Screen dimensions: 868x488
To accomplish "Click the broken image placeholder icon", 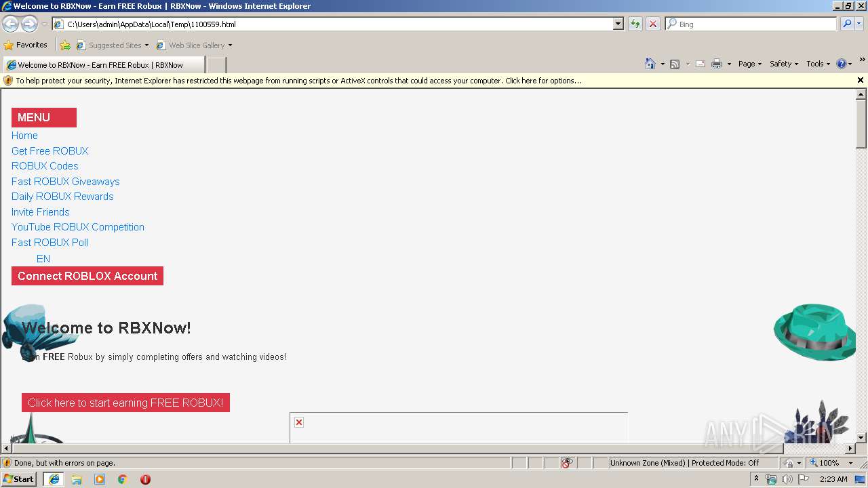I will 299,422.
